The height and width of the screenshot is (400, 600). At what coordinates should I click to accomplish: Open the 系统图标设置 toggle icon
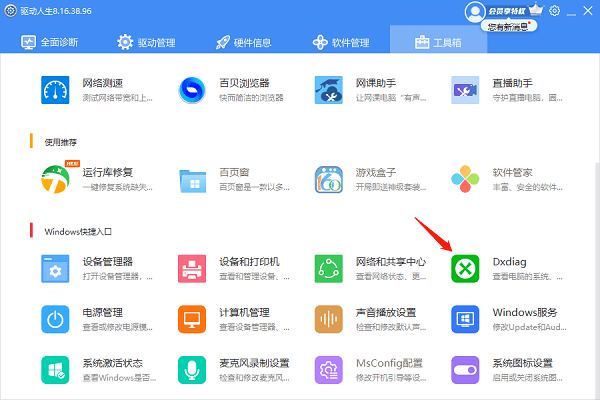[x=465, y=370]
